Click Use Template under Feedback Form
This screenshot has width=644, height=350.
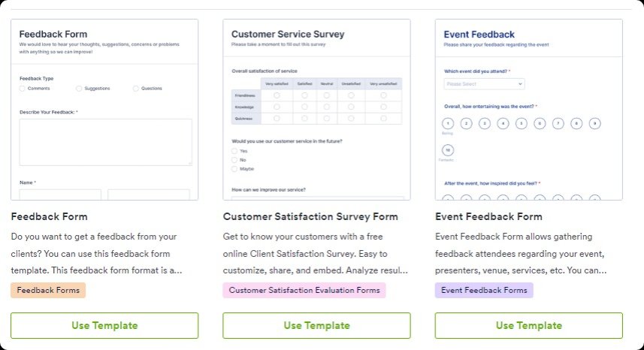[104, 325]
